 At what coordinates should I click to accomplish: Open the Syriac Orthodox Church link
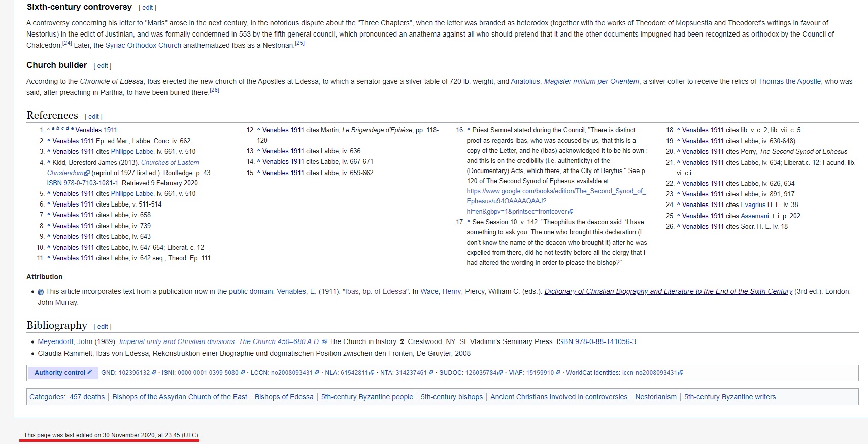point(143,45)
